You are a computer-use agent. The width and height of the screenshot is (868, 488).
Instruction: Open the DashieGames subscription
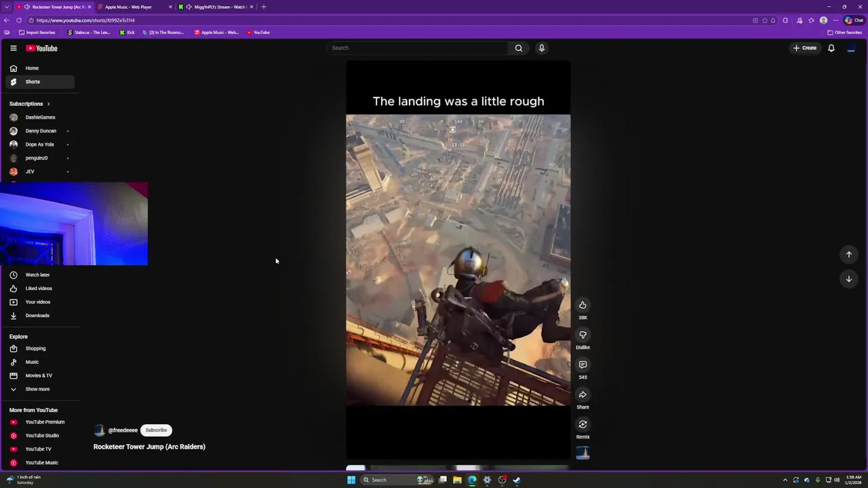pos(40,117)
